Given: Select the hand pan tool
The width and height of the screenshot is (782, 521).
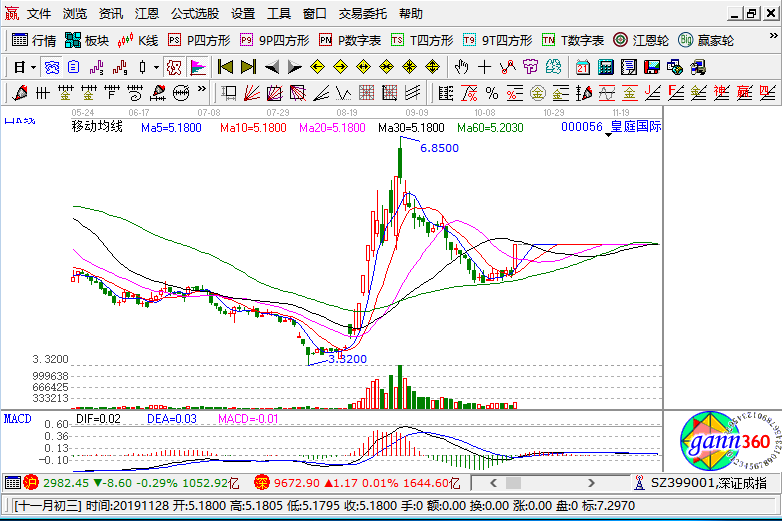Looking at the screenshot, I should [461, 67].
